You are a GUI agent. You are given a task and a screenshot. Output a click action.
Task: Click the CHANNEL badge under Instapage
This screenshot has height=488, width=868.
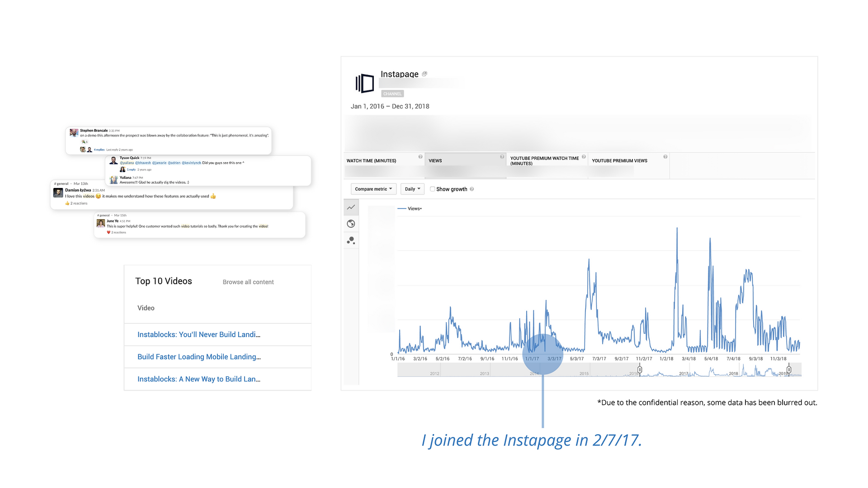pos(392,94)
